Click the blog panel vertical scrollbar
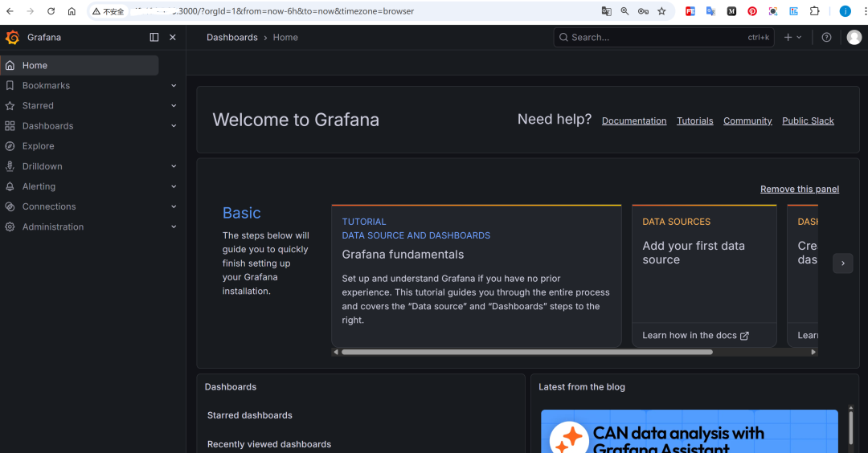Screen dimensions: 868x453 tap(851, 426)
